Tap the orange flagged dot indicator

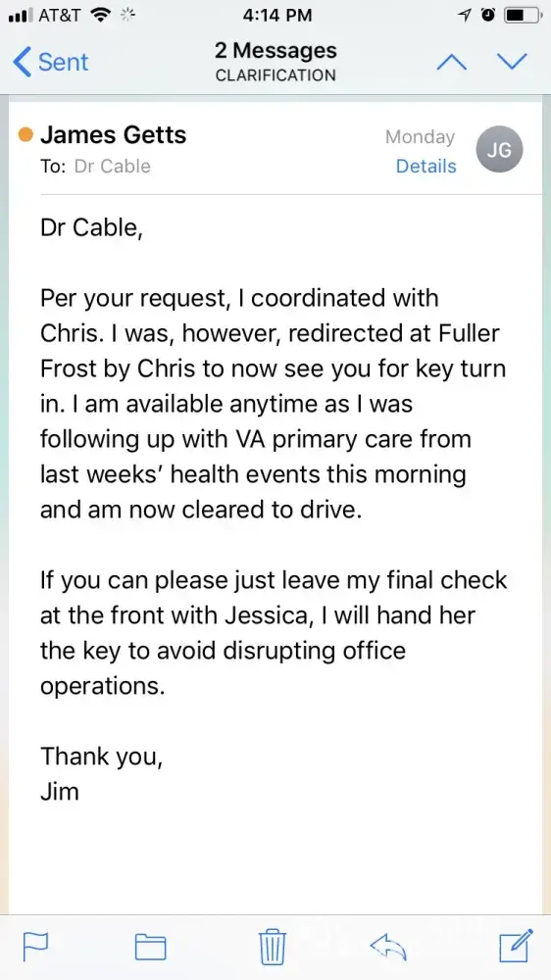point(25,135)
